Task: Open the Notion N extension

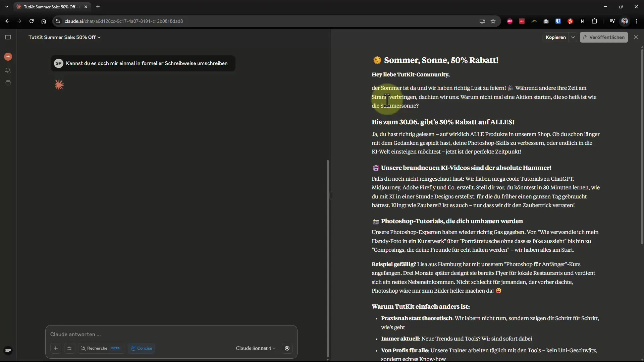Action: (x=582, y=21)
